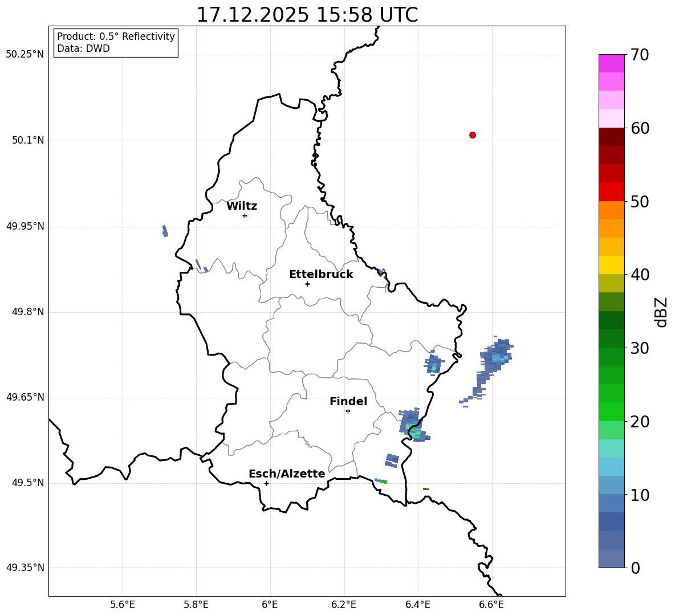
Task: Click the 6.2°E longitude label
Action: pos(344,605)
